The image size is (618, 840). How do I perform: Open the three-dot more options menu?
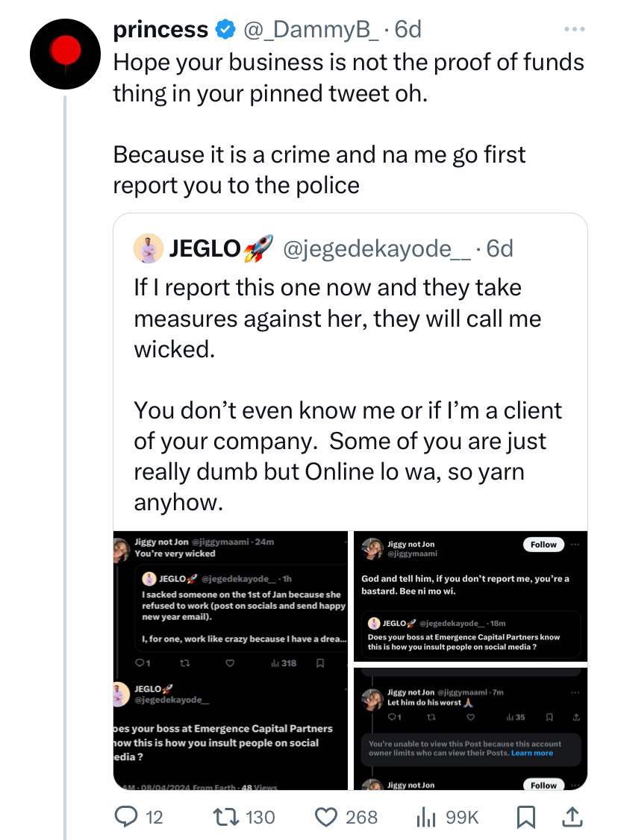tap(575, 29)
